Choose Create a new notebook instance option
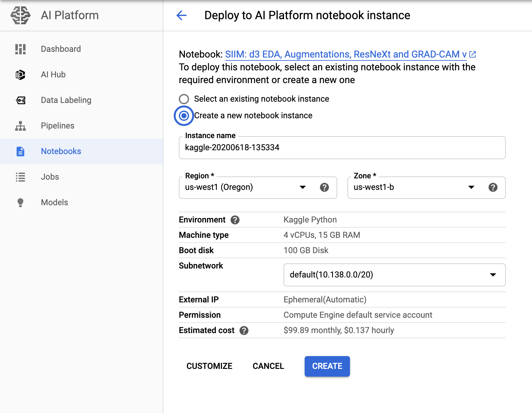Image resolution: width=532 pixels, height=413 pixels. point(184,116)
